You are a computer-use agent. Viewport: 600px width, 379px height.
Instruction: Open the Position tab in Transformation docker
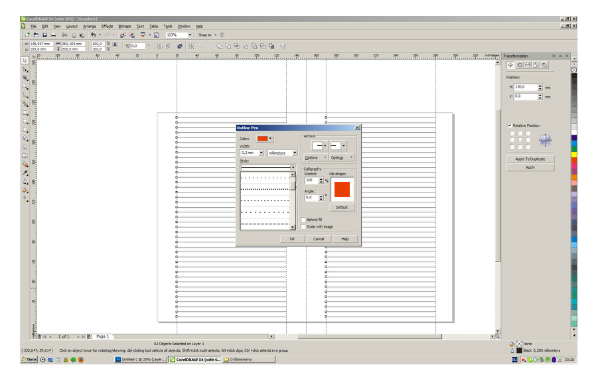tap(511, 65)
